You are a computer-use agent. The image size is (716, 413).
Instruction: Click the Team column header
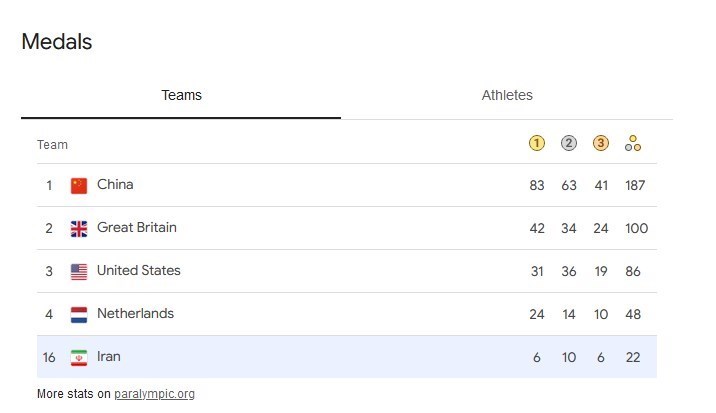52,145
